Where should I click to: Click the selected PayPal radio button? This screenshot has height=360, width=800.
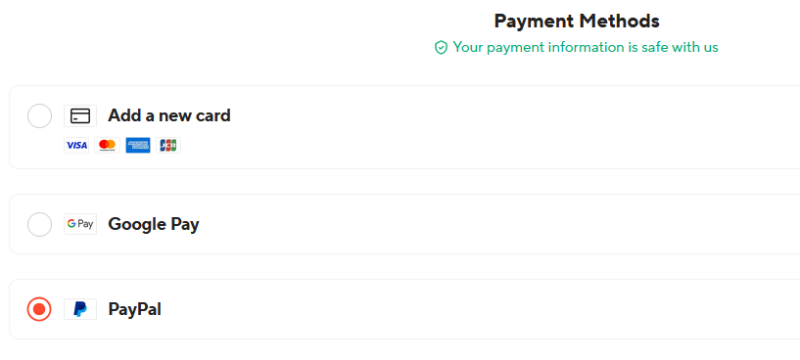tap(39, 310)
